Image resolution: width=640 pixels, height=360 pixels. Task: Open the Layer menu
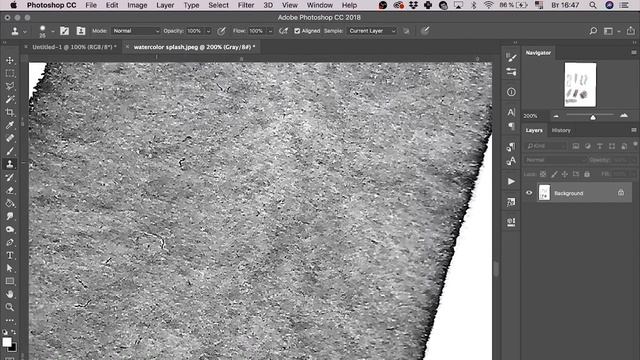165,5
